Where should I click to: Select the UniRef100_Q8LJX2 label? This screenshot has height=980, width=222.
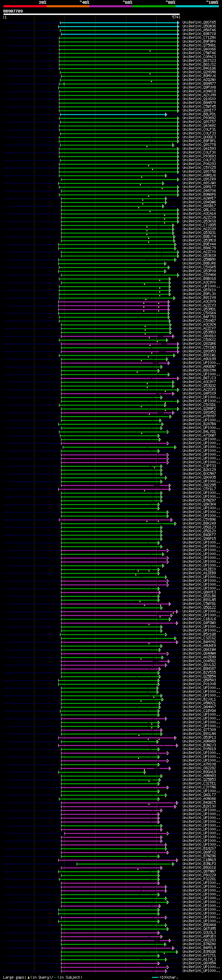[x=199, y=210]
